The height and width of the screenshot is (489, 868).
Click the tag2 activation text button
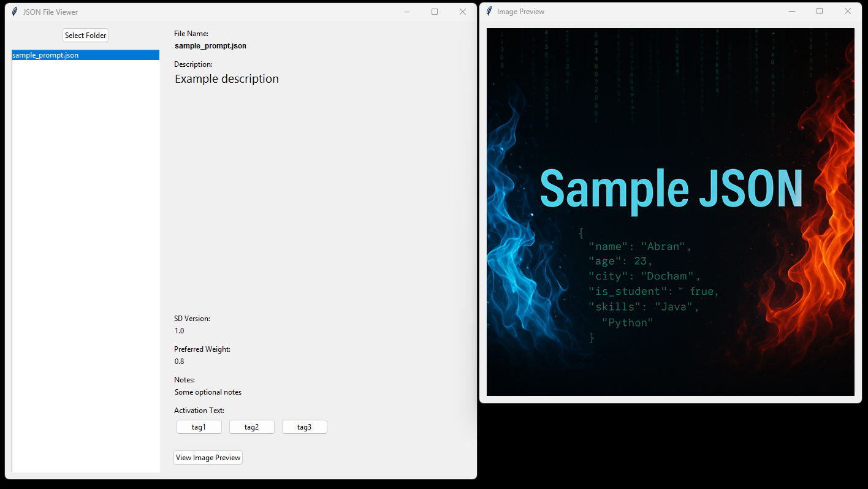click(251, 426)
